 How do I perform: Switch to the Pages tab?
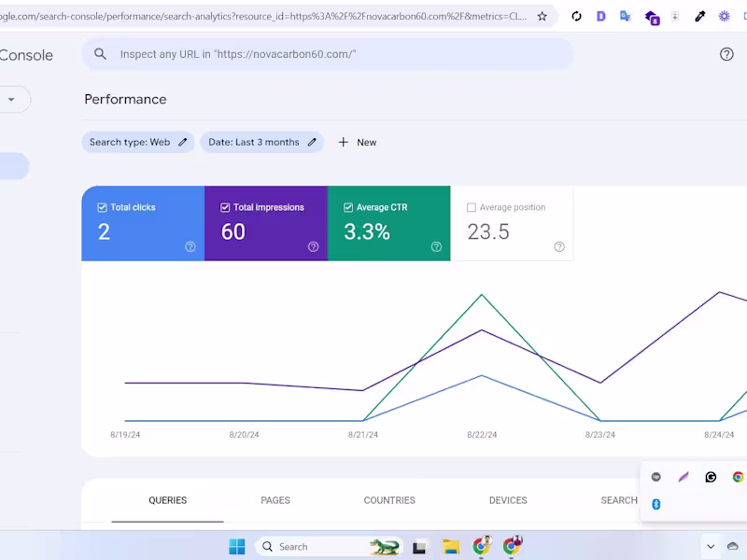[275, 500]
